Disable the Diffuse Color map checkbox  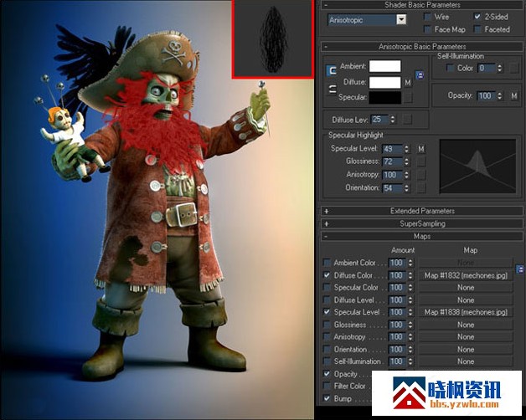[x=327, y=275]
